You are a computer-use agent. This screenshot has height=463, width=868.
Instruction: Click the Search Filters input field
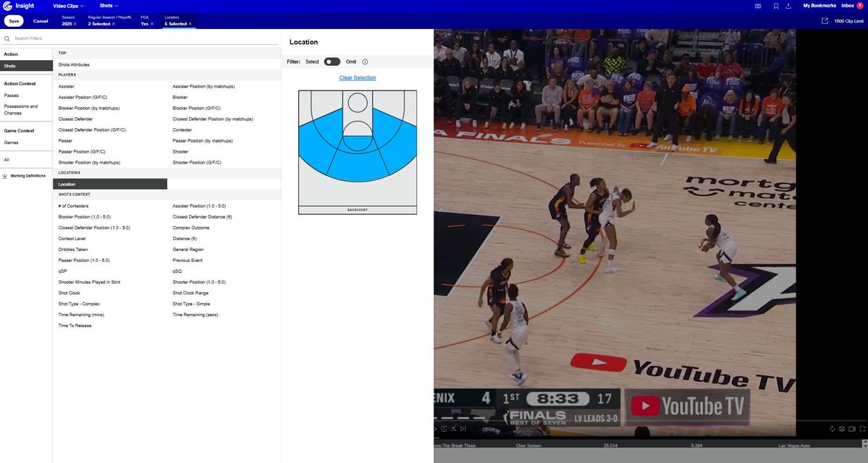point(145,38)
